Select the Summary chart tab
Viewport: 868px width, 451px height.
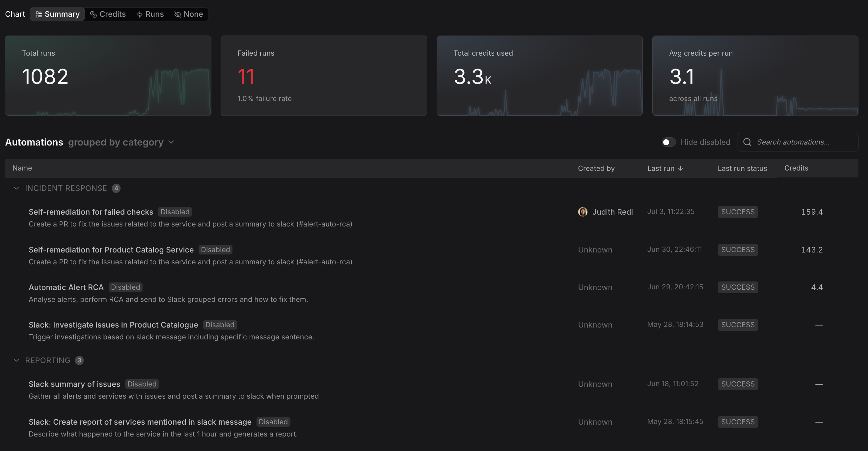(57, 14)
